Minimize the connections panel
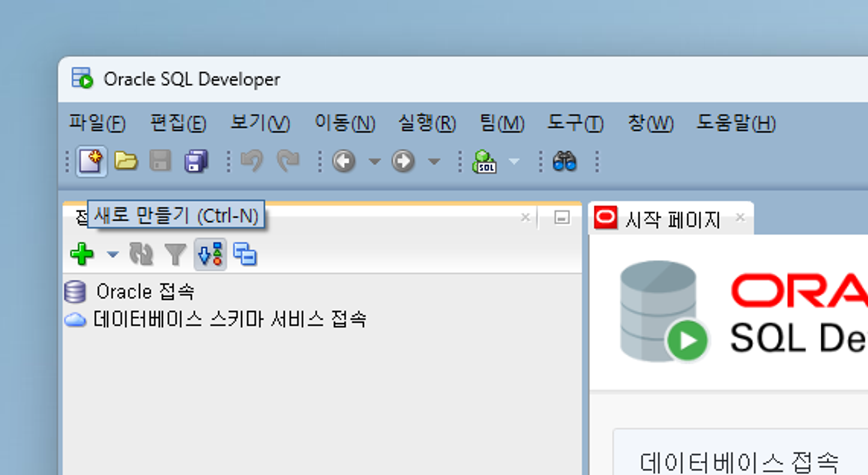 click(x=562, y=217)
